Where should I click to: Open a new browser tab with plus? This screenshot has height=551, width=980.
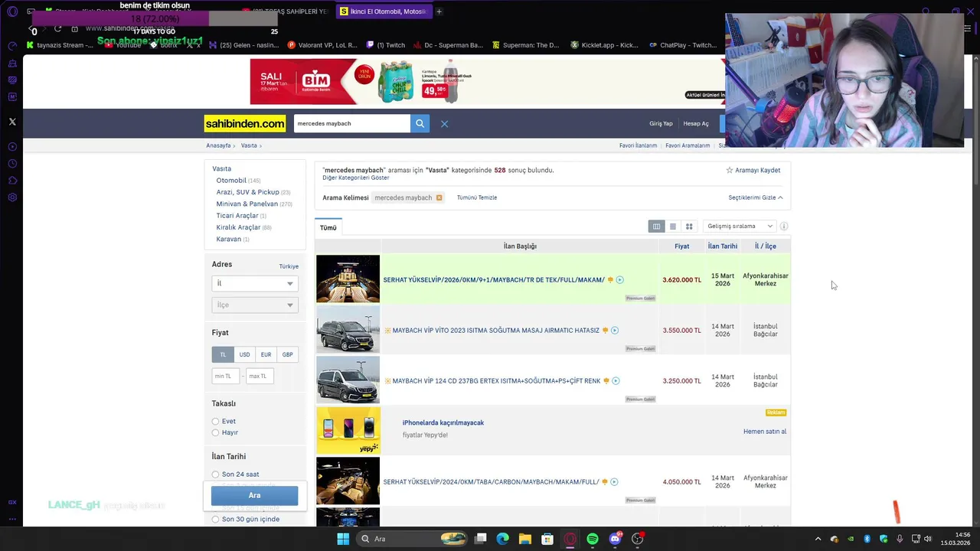coord(439,11)
